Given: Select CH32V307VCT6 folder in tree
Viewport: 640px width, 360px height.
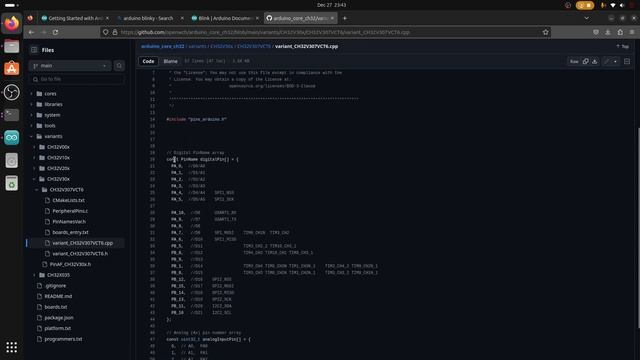Looking at the screenshot, I should point(66,190).
